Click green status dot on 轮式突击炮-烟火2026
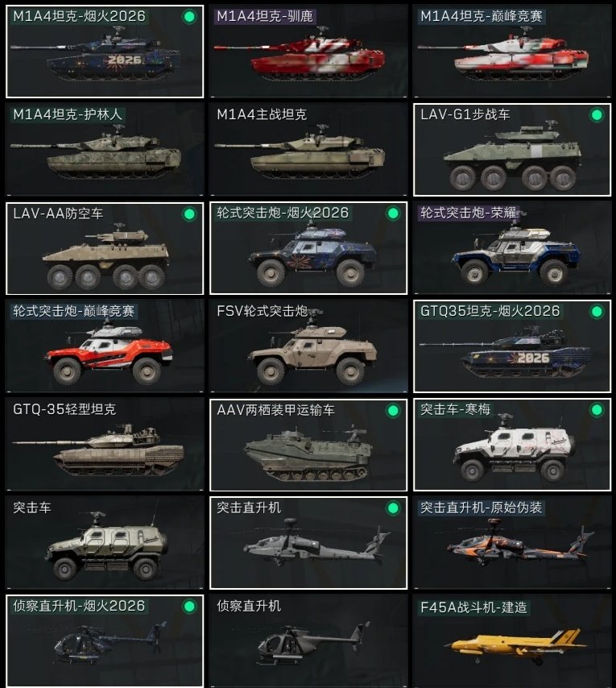Viewport: 616px width, 688px height. (393, 213)
